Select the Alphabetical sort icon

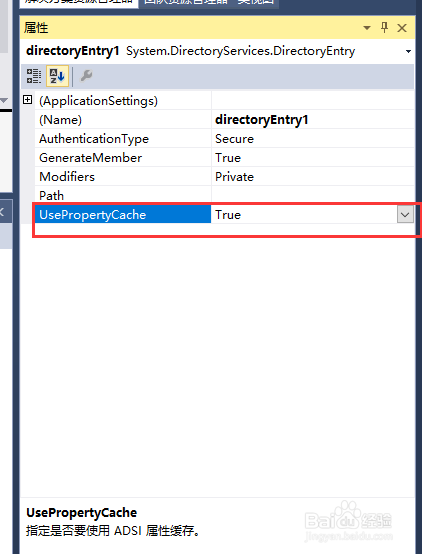(57, 76)
